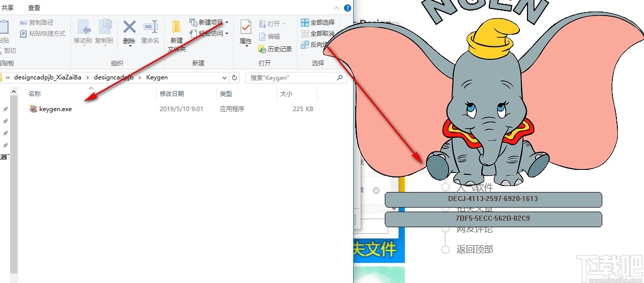Screen dimensions: 644x283
Task: Sort by the 大小 column header
Action: (286, 94)
